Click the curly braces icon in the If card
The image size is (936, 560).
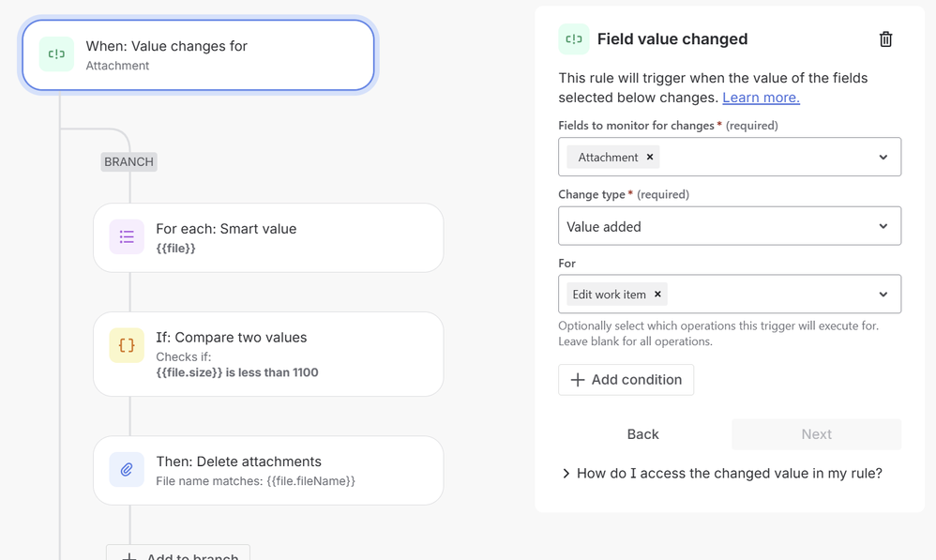coord(127,345)
